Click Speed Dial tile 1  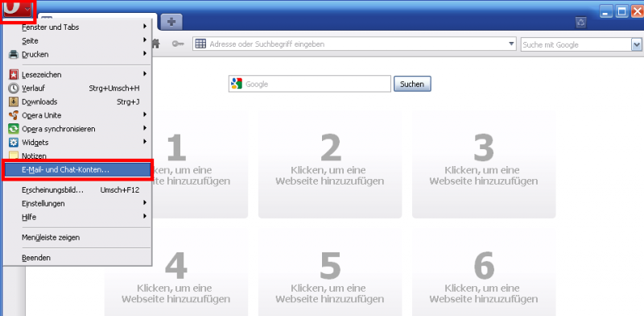(200, 164)
